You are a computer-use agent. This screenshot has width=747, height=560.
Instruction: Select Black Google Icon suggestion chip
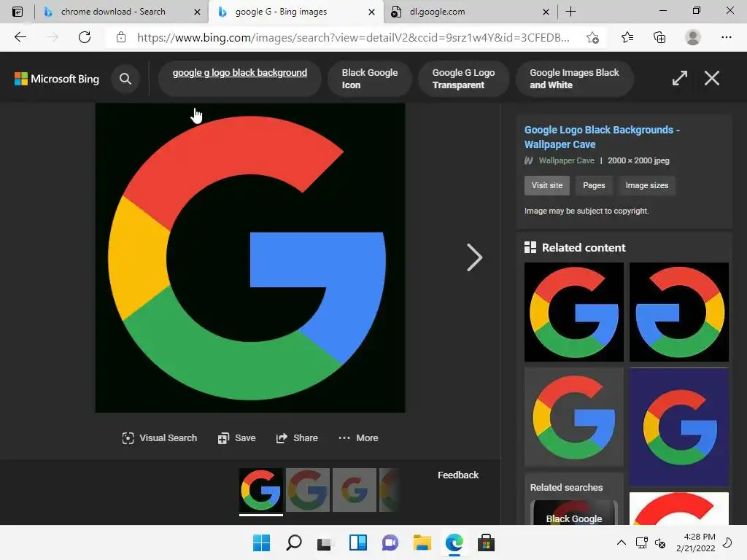coord(370,79)
